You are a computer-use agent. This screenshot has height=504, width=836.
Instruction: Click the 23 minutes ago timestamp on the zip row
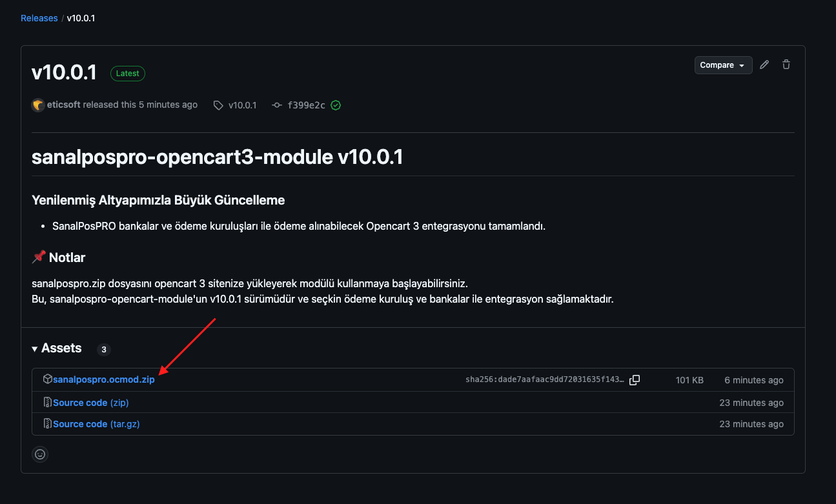(x=751, y=403)
